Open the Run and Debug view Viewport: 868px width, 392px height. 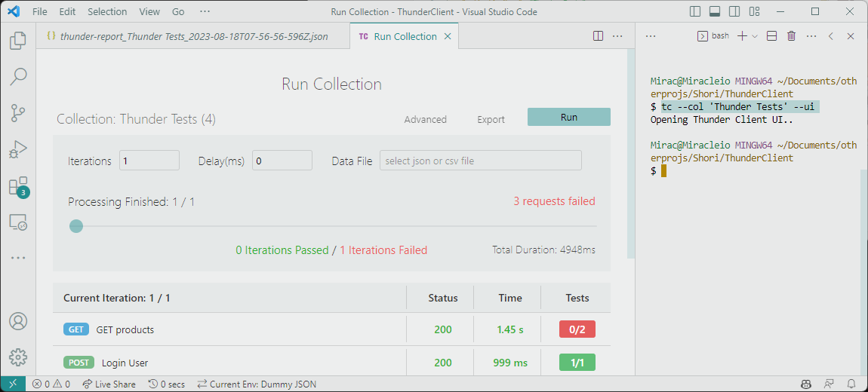click(17, 149)
